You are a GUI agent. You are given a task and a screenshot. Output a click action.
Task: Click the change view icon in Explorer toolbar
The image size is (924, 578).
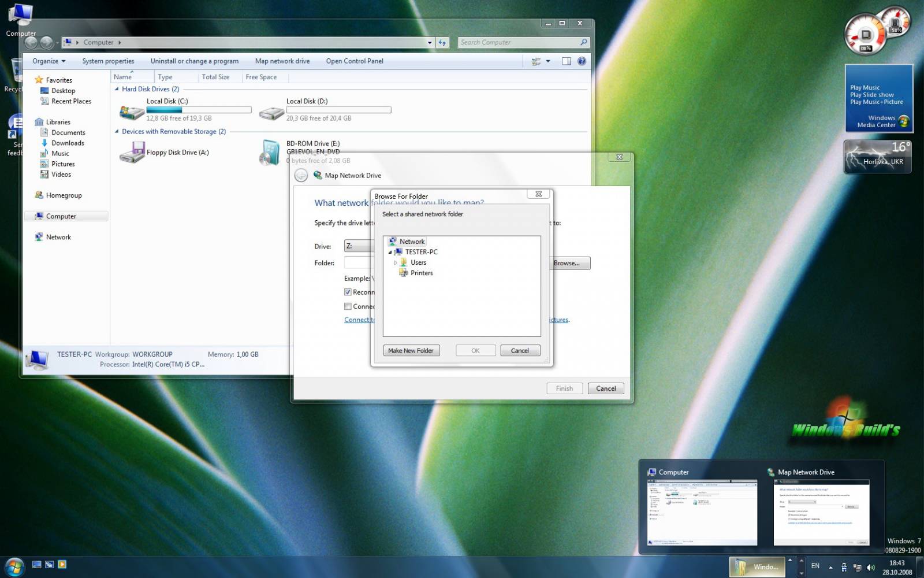[536, 61]
